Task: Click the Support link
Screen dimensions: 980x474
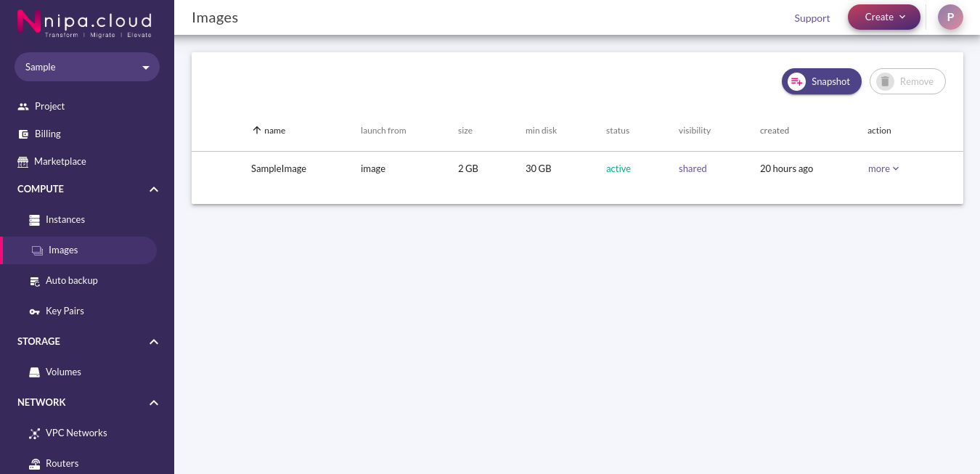Action: pyautogui.click(x=812, y=18)
